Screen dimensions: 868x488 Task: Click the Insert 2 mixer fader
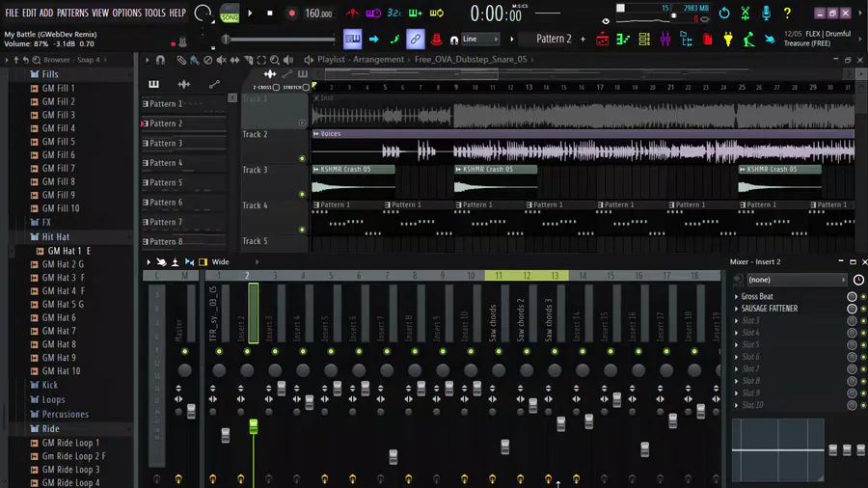coord(253,426)
